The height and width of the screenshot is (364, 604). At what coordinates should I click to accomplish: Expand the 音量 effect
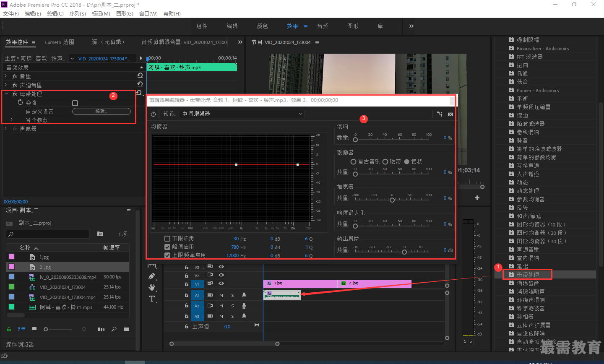tap(6, 76)
